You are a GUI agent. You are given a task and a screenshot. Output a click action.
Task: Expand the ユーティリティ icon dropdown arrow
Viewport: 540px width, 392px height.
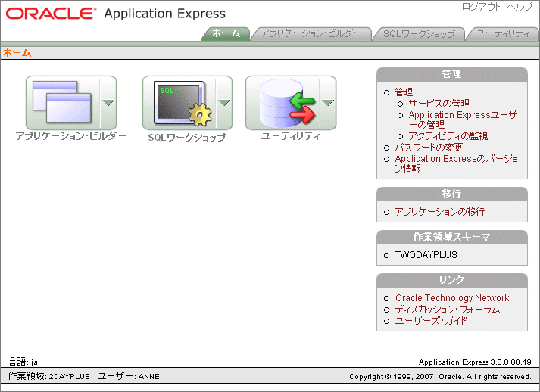tap(328, 103)
